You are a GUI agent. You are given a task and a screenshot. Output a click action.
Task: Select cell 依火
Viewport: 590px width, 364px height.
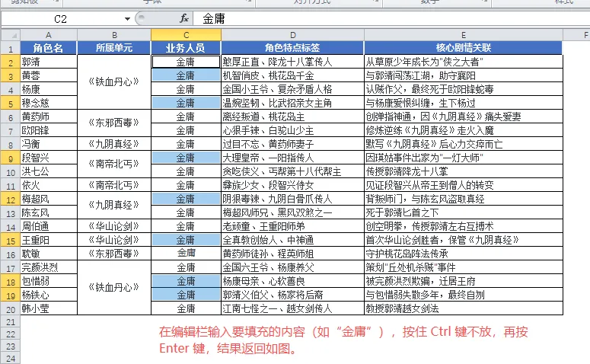(x=49, y=185)
